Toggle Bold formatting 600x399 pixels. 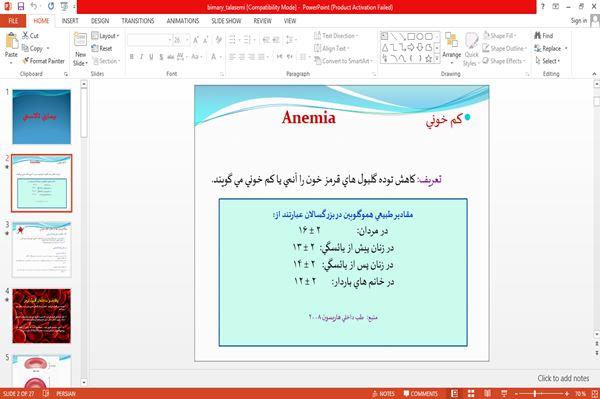tap(132, 57)
